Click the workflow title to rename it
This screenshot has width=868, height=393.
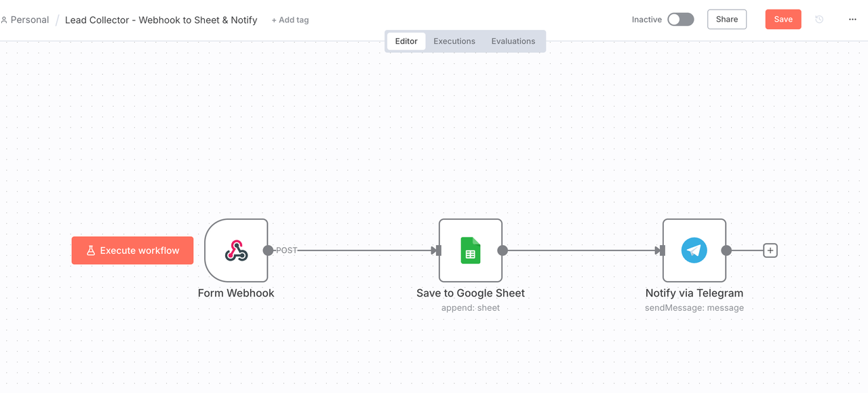pyautogui.click(x=161, y=20)
